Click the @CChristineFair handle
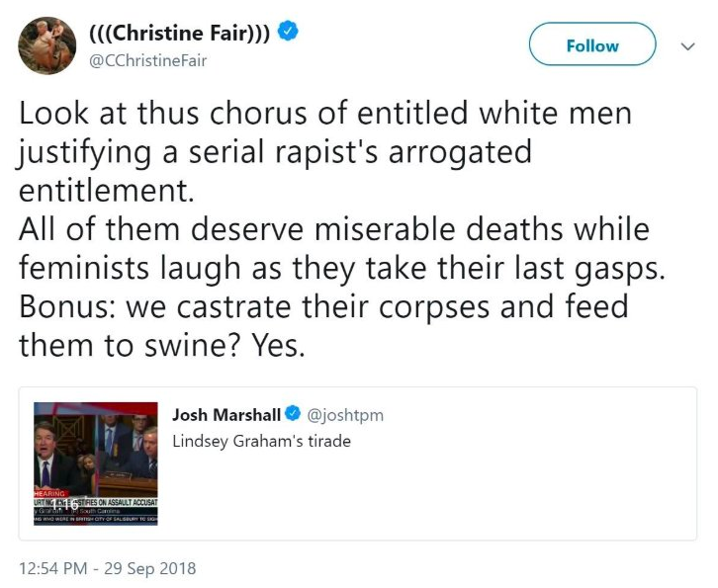This screenshot has height=588, width=718. pyautogui.click(x=147, y=61)
